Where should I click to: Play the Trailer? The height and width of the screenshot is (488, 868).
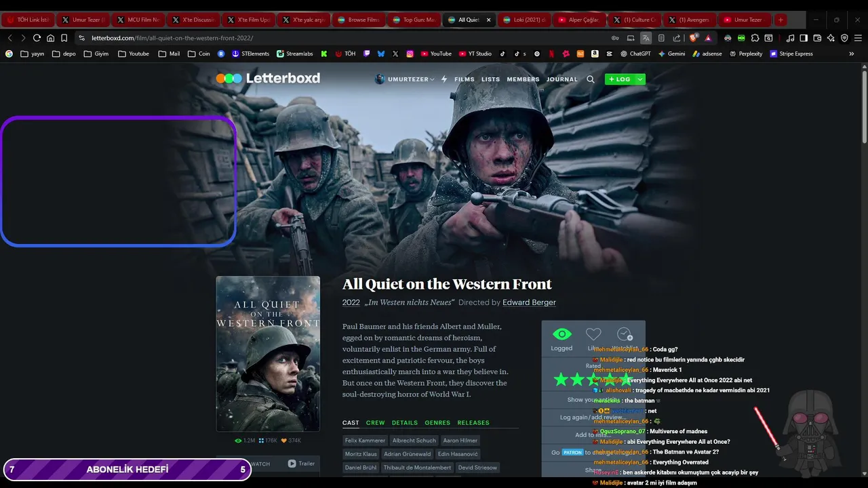pos(301,464)
